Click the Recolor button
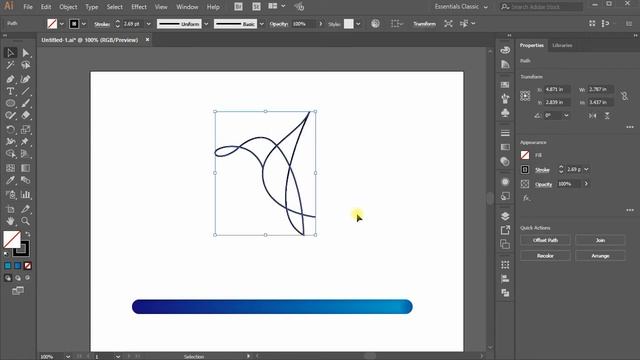The height and width of the screenshot is (360, 640). coord(545,256)
